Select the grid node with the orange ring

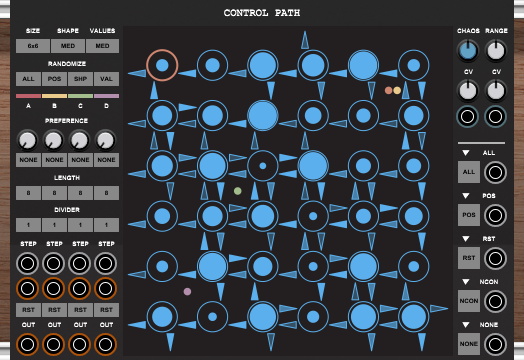[x=162, y=65]
